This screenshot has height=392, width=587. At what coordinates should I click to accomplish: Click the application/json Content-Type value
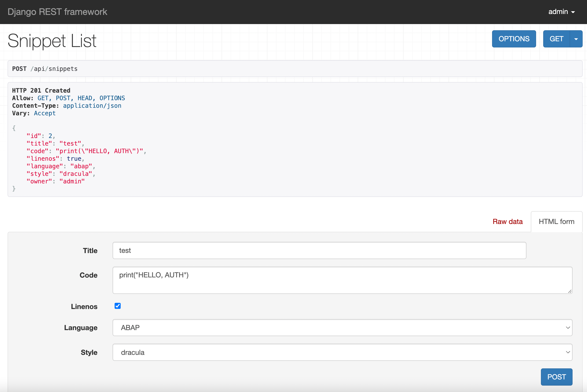point(92,106)
